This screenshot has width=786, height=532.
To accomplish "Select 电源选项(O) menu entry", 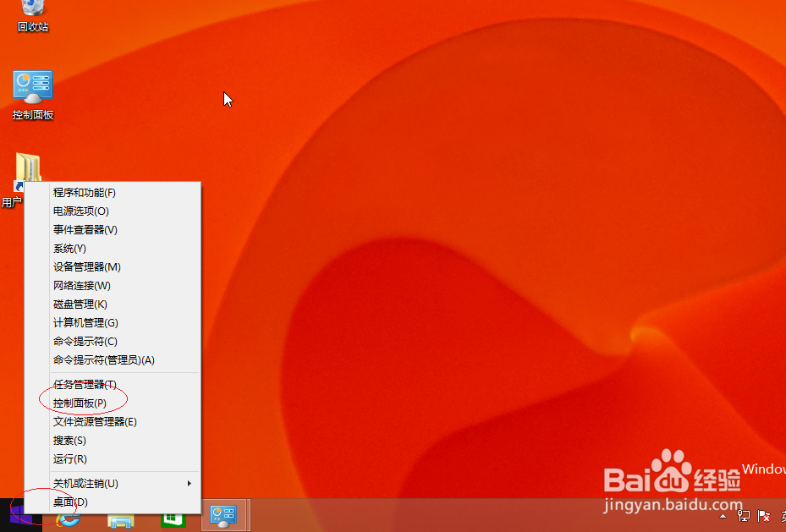I will click(113, 211).
